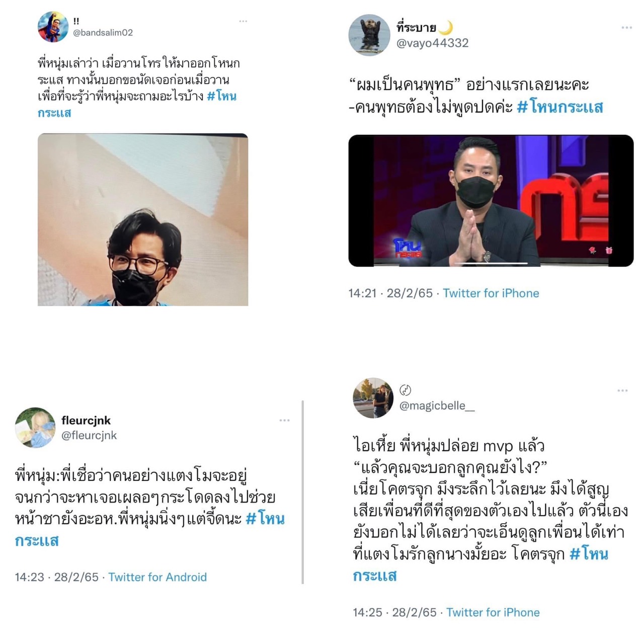Screen dimensions: 644x644
Task: Open magicbelle__'s profile avatar
Action: click(373, 398)
